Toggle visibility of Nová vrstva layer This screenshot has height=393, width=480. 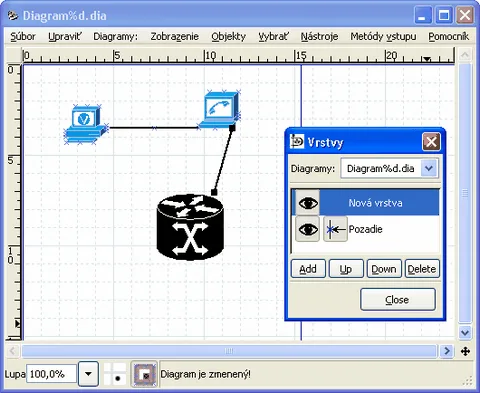[x=307, y=203]
